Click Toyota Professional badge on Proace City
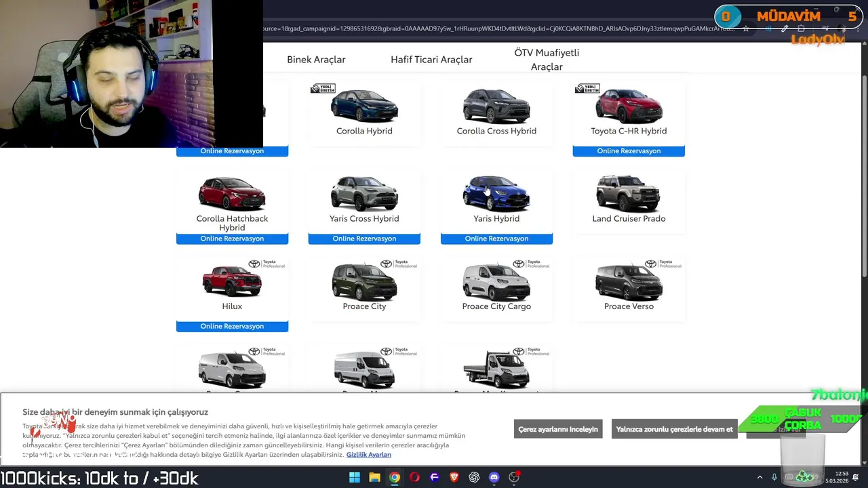 (399, 264)
